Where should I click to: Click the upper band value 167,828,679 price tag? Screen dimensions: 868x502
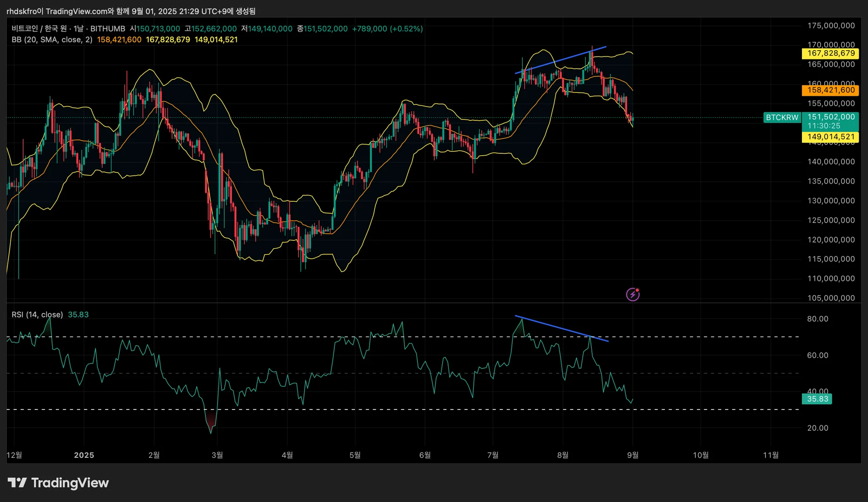tap(830, 53)
